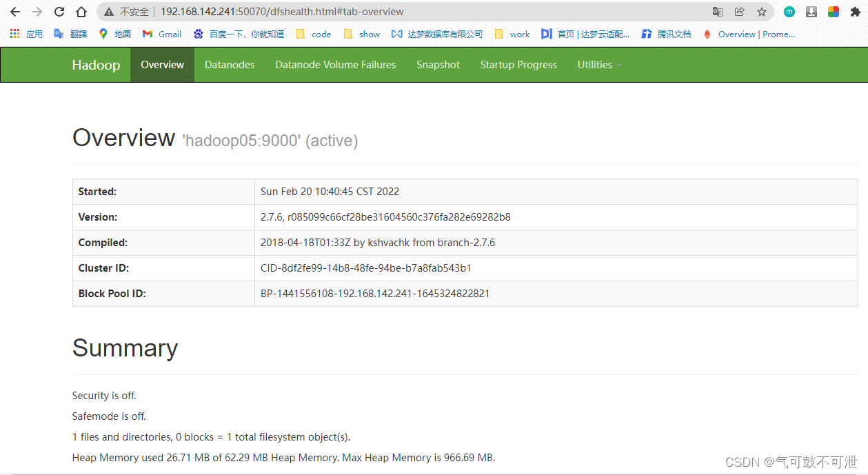Click the Cluster ID value text
868x475 pixels.
pos(366,268)
